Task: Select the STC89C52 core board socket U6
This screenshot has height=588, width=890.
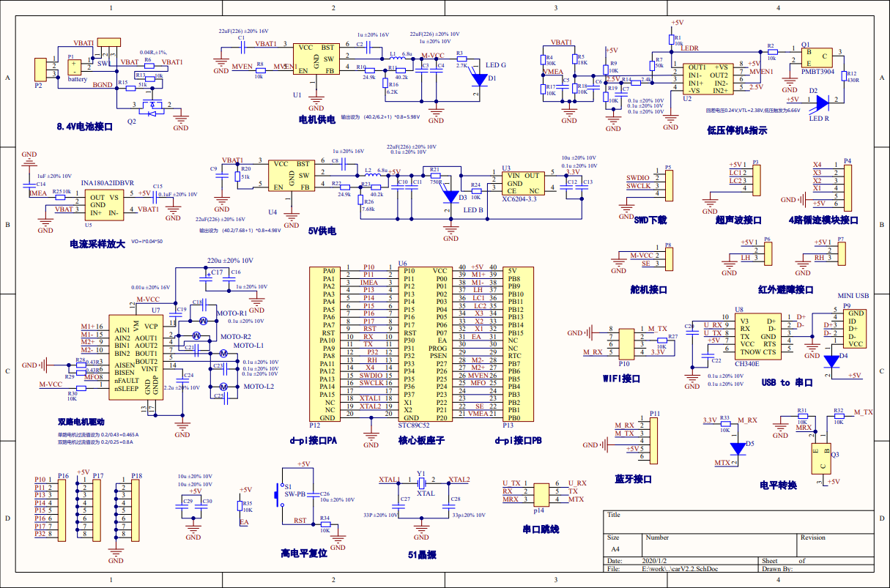Action: (426, 343)
